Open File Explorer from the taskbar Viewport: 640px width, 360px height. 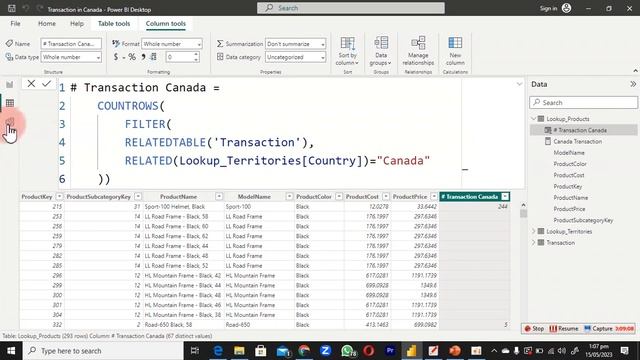click(239, 351)
